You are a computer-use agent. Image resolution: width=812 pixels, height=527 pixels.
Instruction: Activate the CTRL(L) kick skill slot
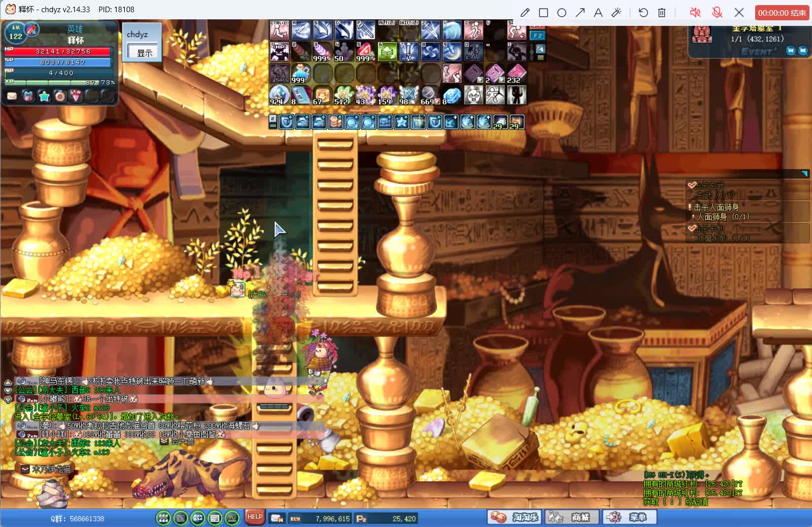(x=279, y=30)
